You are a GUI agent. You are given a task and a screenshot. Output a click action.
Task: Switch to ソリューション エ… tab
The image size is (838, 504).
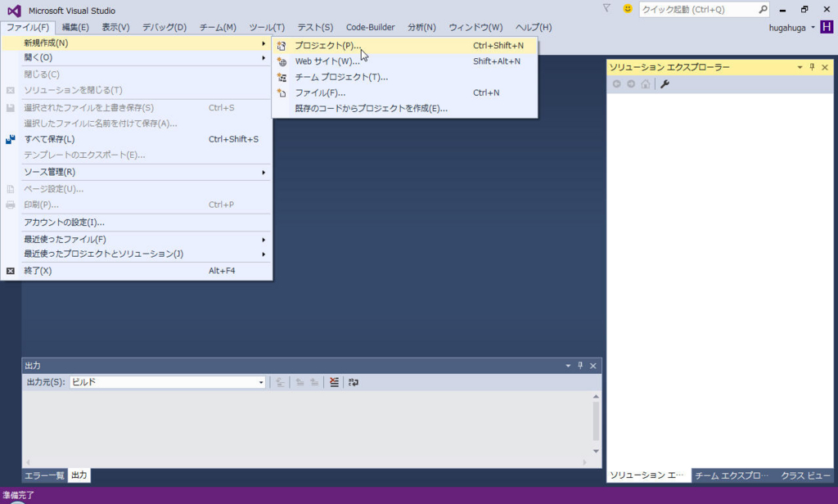647,475
